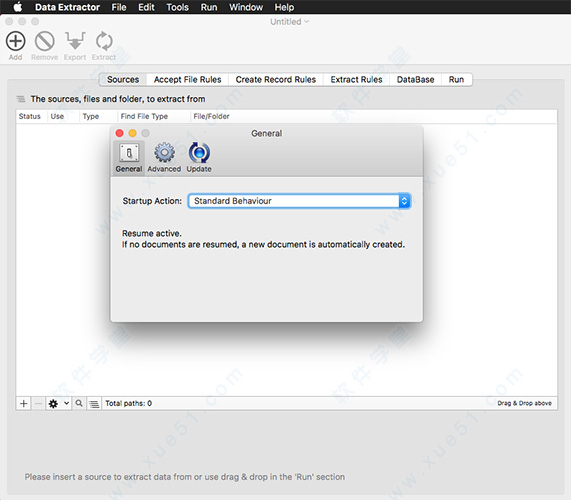
Task: Switch to the Accept File Rules tab
Action: (188, 79)
